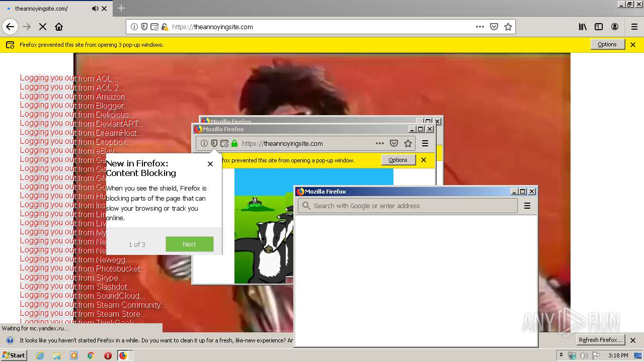Open the volume tray icon
This screenshot has height=362, width=644.
click(584, 355)
